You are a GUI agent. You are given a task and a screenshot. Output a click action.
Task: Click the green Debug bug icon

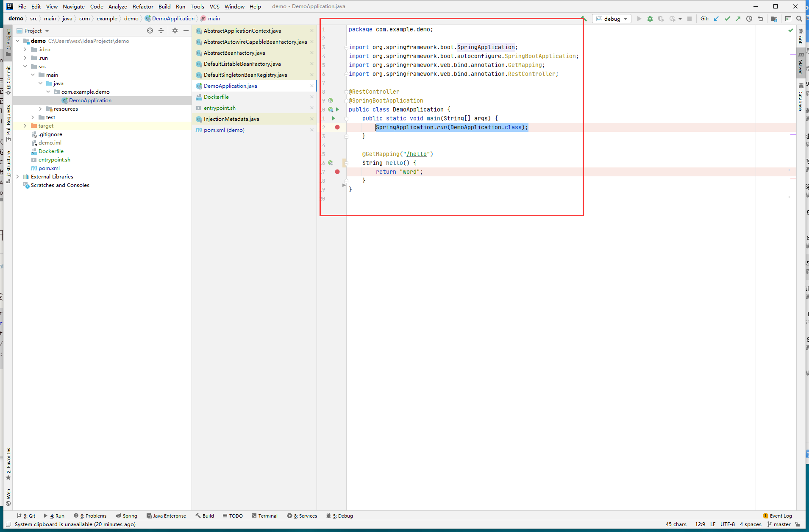(650, 19)
